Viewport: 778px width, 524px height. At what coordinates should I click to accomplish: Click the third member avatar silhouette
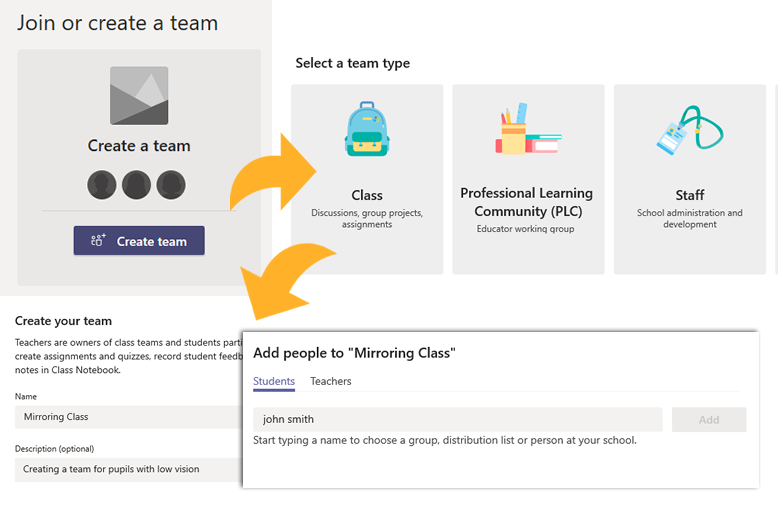click(171, 185)
